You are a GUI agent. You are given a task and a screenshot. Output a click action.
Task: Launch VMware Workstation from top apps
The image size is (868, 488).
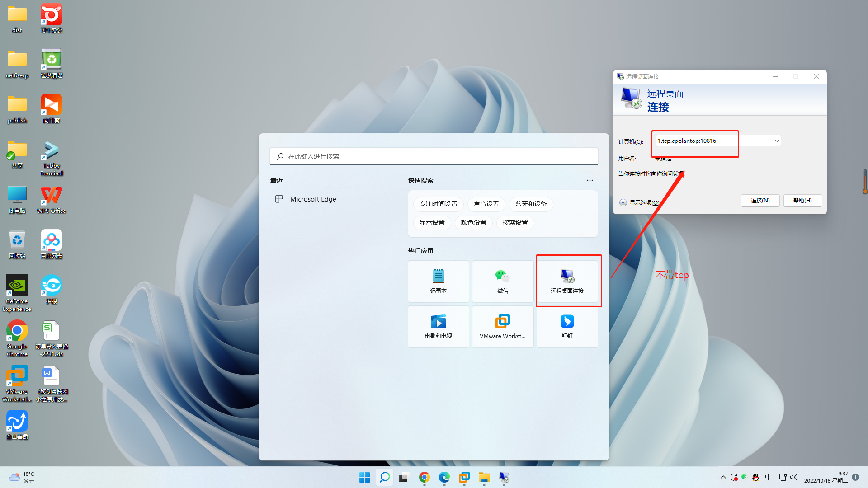click(x=502, y=326)
